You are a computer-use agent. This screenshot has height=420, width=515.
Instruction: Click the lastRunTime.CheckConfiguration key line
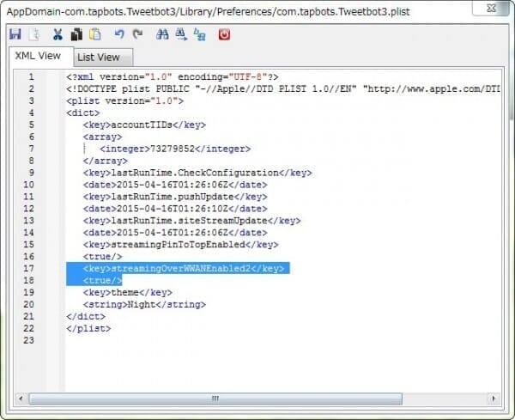click(197, 173)
